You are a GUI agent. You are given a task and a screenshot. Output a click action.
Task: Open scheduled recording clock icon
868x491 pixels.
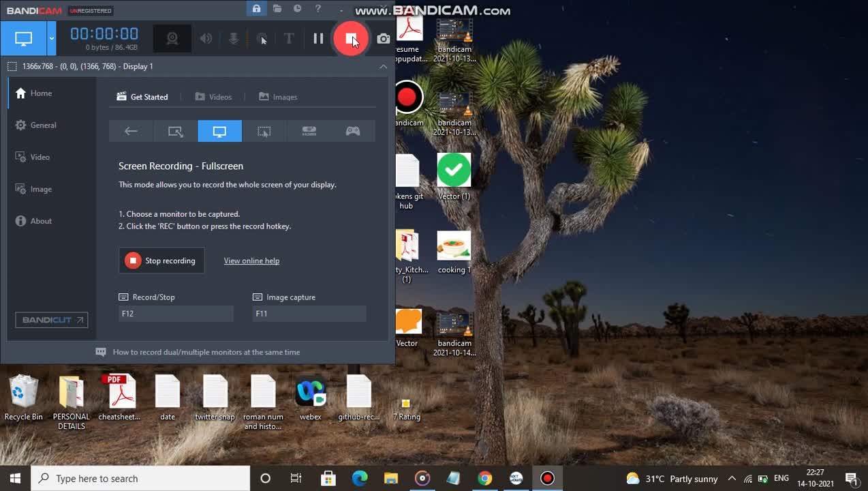coord(298,9)
